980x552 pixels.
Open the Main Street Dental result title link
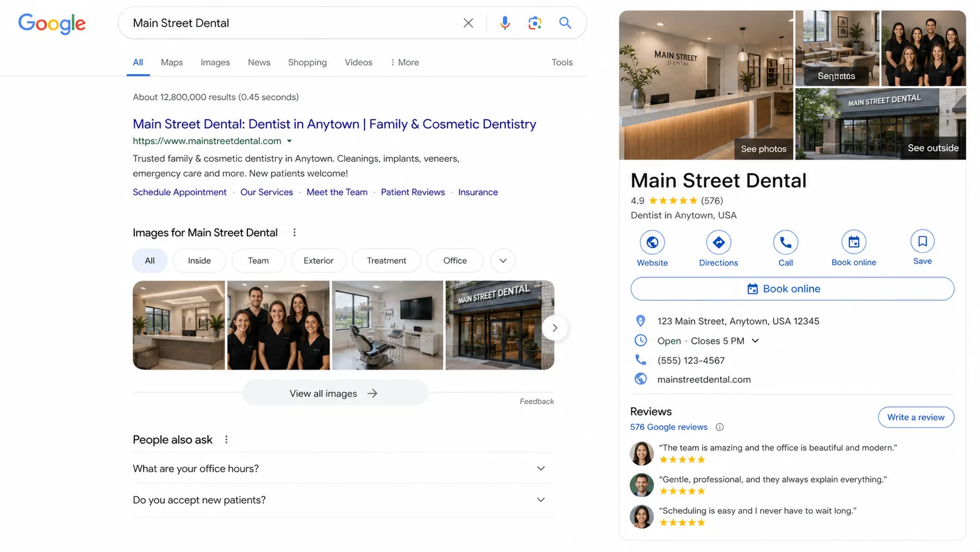[334, 124]
